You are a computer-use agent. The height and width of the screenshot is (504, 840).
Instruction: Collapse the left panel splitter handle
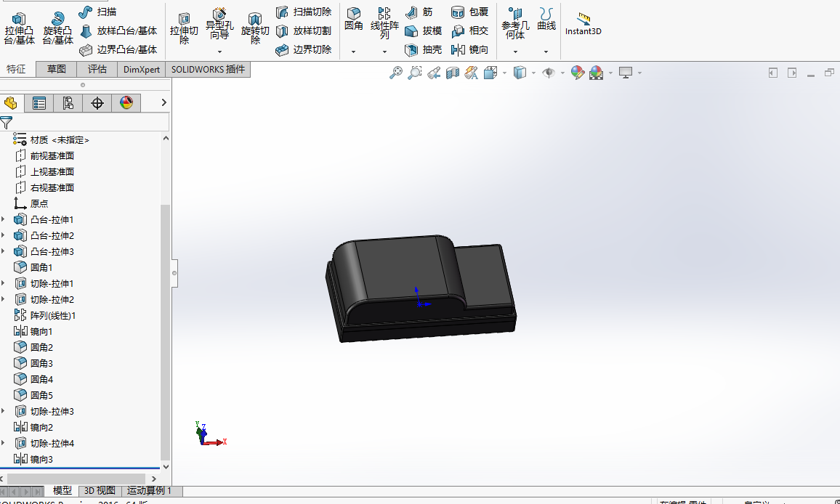tap(174, 273)
